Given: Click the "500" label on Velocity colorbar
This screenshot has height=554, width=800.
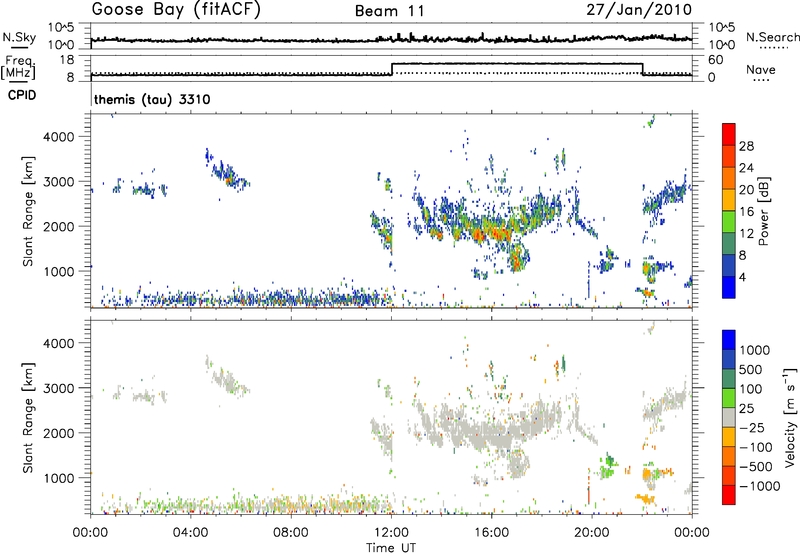Looking at the screenshot, I should tap(751, 370).
